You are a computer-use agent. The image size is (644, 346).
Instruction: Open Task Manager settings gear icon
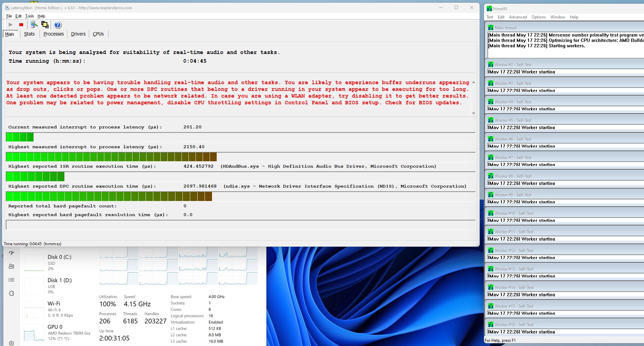(11, 343)
